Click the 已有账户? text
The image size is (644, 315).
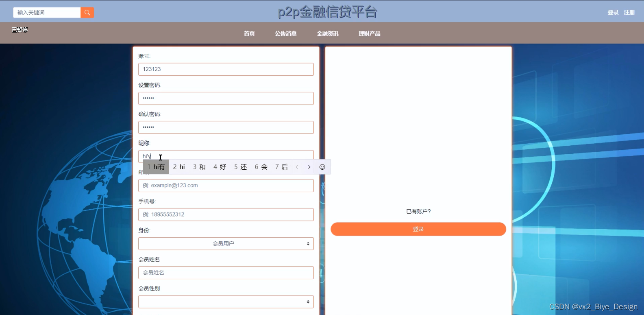click(418, 212)
